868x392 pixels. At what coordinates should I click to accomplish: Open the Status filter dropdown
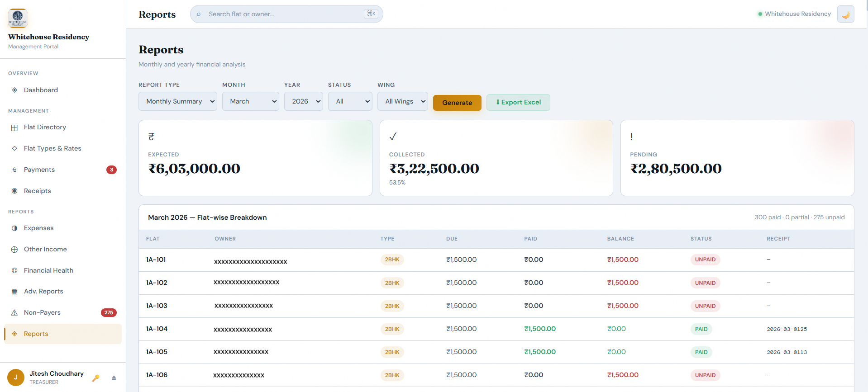[x=350, y=101]
